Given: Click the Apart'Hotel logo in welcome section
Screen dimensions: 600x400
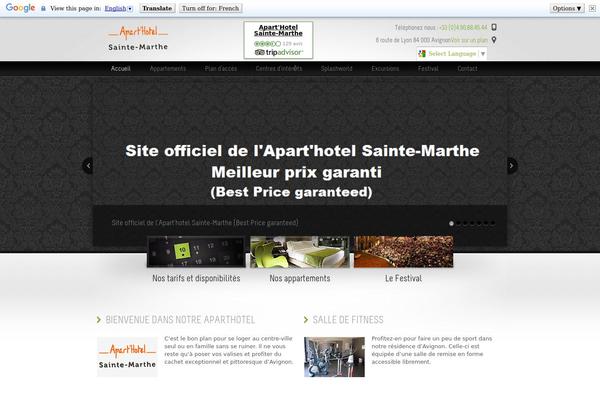Looking at the screenshot, I should pos(127,357).
